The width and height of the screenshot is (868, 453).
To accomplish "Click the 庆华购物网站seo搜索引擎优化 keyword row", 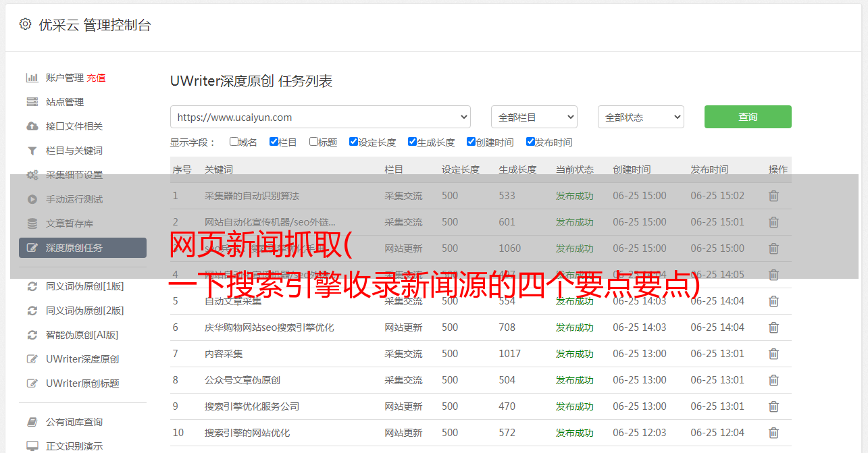I will pos(269,327).
